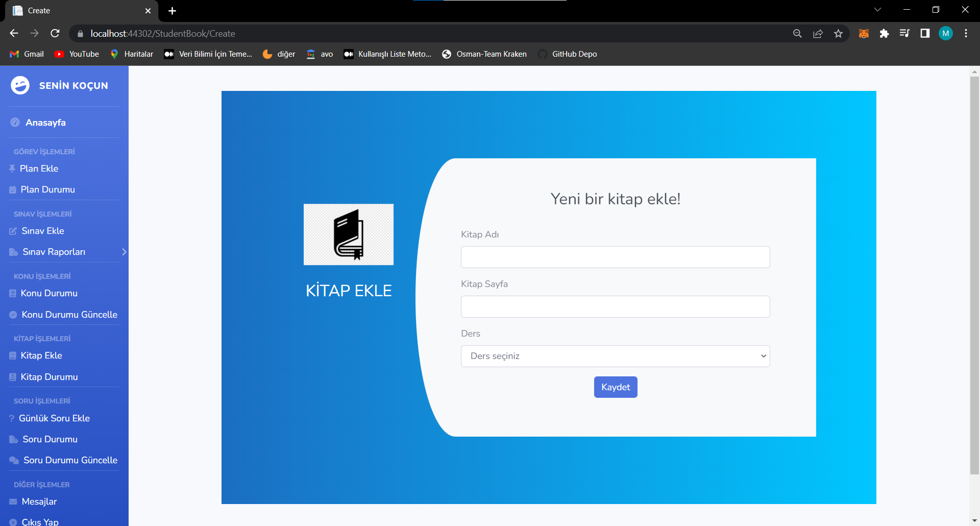Open the browser zoom magnifier icon
Image resolution: width=980 pixels, height=526 pixels.
click(x=797, y=34)
